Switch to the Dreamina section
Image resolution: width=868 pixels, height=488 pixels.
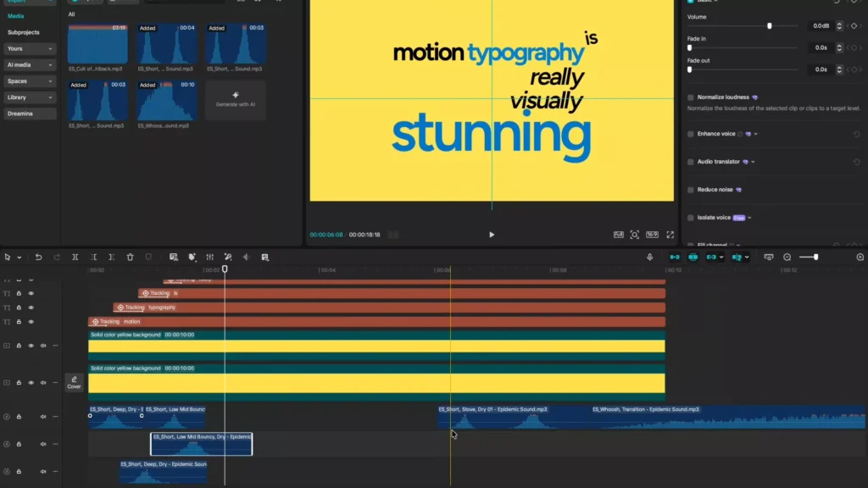[30, 113]
